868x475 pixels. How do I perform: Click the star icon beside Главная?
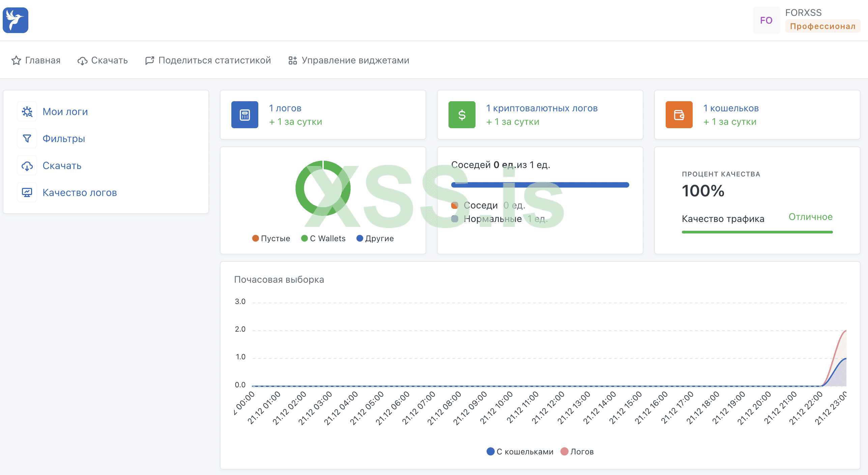click(x=16, y=60)
